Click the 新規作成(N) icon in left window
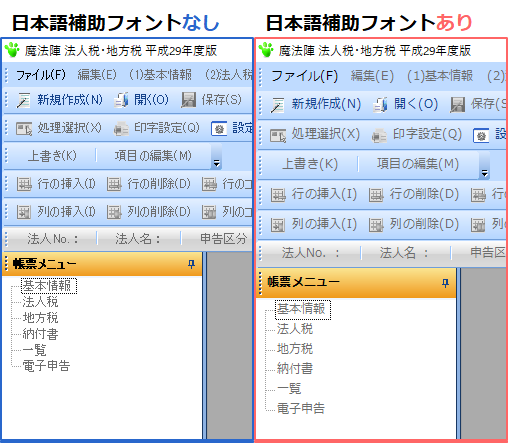The image size is (508, 443). coord(24,100)
